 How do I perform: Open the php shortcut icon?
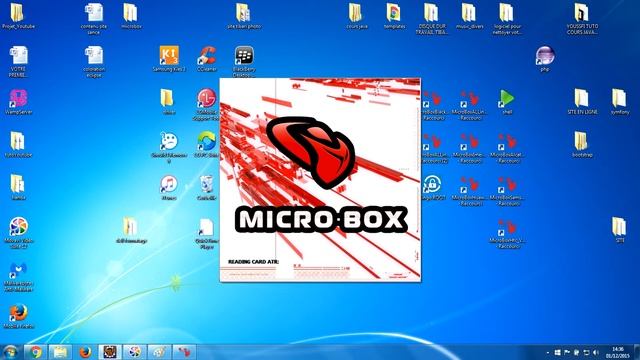coord(545,59)
